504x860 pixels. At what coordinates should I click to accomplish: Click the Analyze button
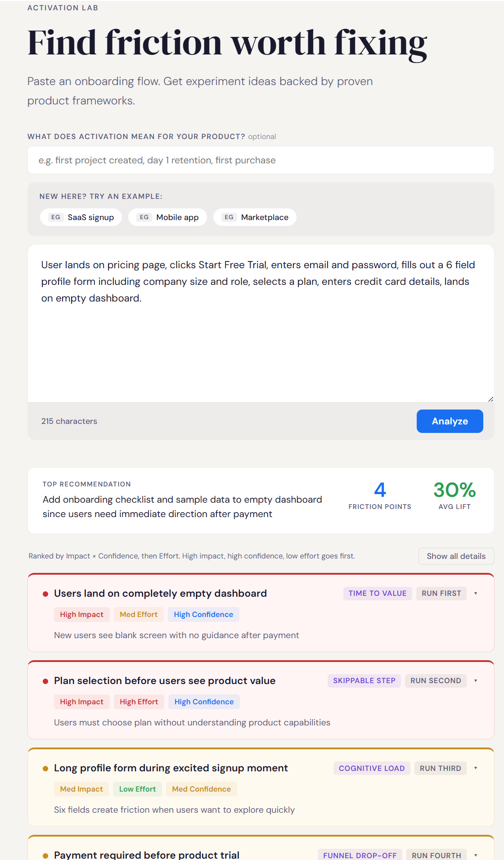click(450, 421)
